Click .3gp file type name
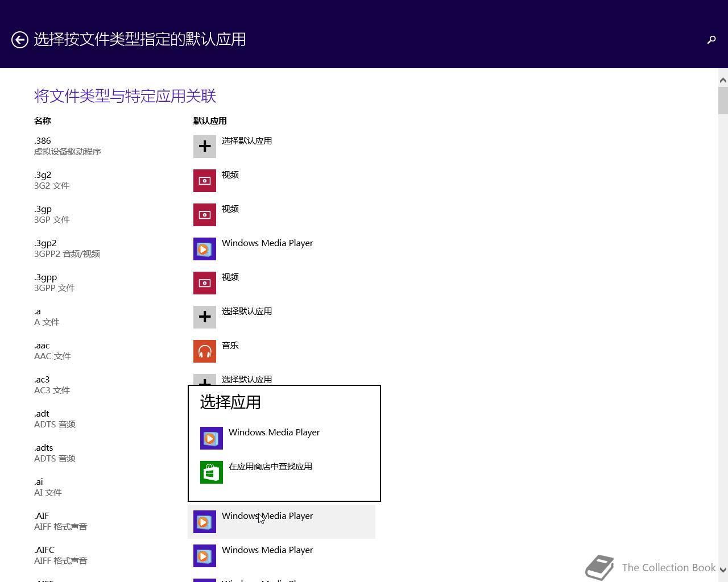 click(x=43, y=209)
